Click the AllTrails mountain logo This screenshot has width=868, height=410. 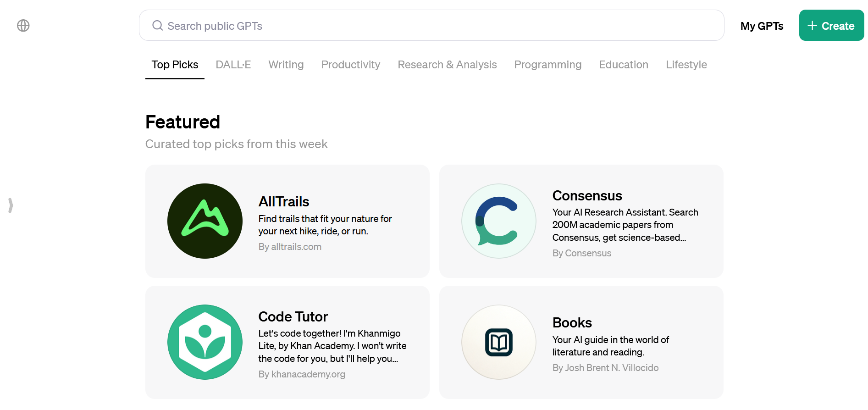(x=205, y=221)
